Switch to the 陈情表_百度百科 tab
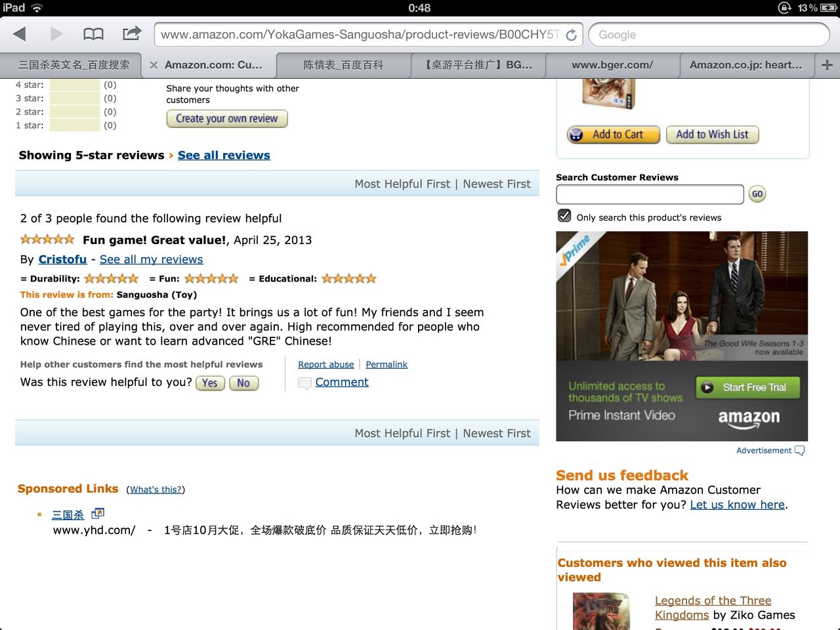Screen dimensions: 840x630 click(343, 65)
